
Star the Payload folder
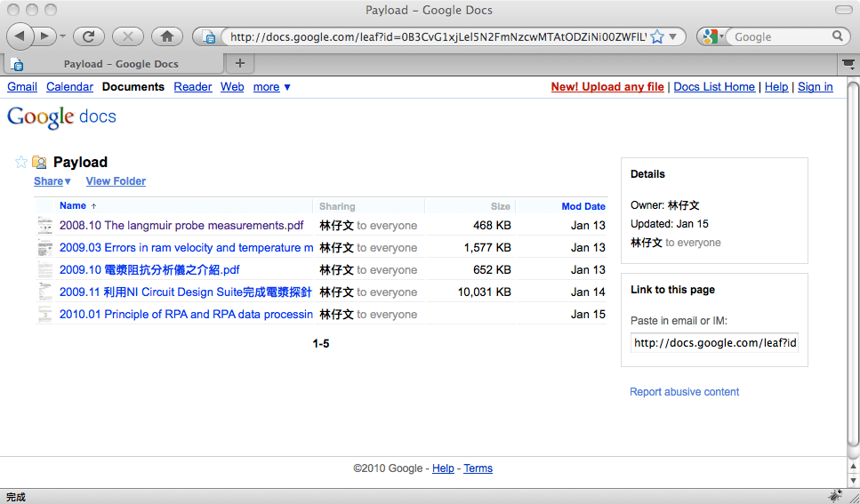(x=21, y=163)
